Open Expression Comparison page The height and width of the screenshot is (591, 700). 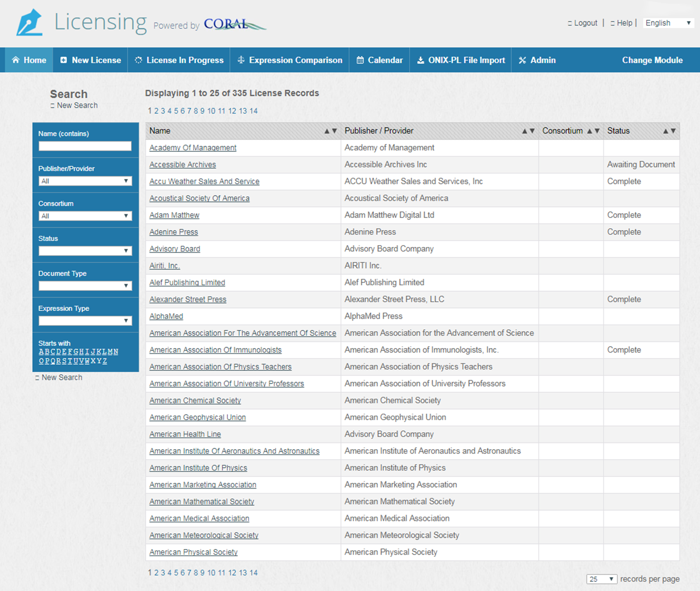point(290,60)
